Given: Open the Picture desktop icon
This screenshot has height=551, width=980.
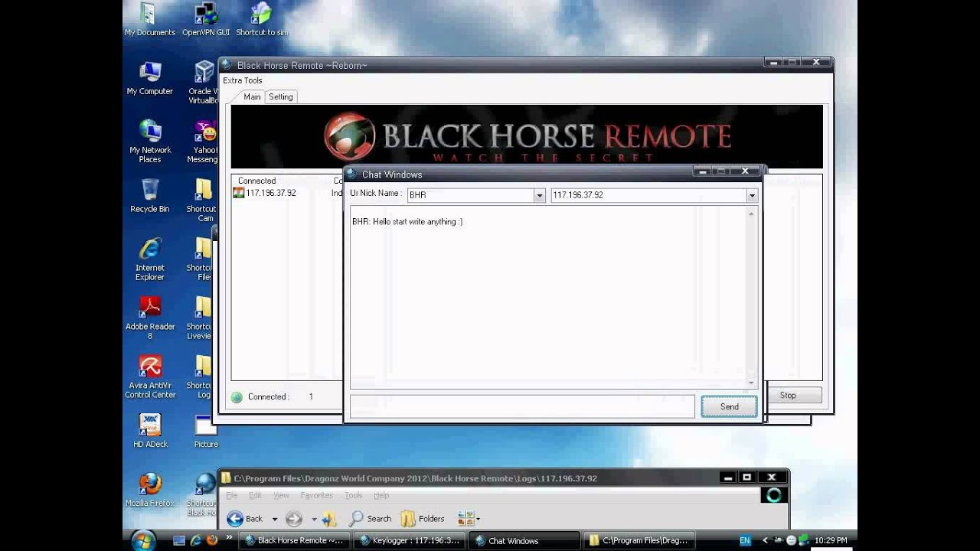Looking at the screenshot, I should tap(205, 431).
